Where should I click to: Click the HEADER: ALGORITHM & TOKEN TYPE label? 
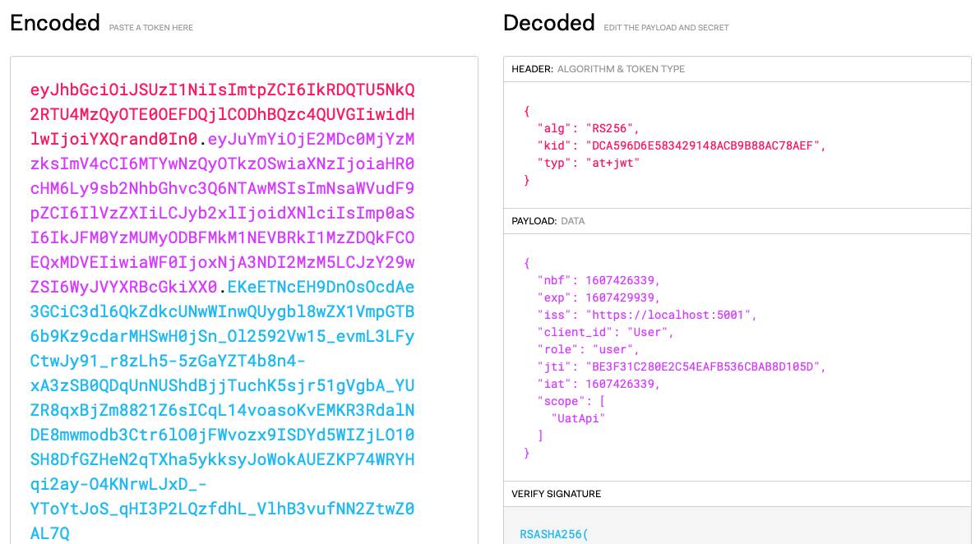[x=599, y=69]
